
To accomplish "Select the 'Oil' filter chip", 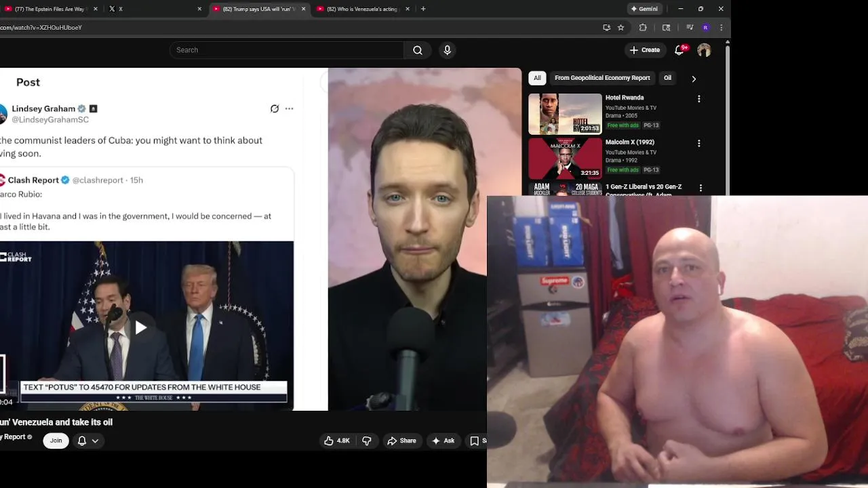I will [x=667, y=78].
